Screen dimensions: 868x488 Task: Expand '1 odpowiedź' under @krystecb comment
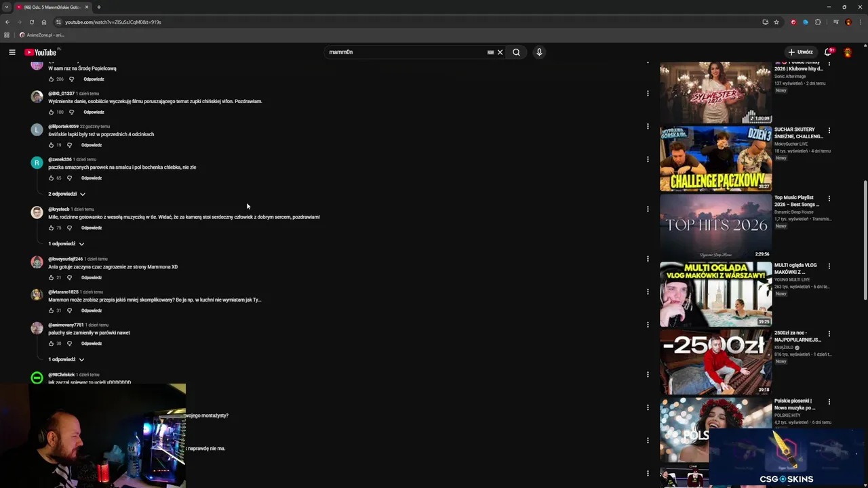66,244
